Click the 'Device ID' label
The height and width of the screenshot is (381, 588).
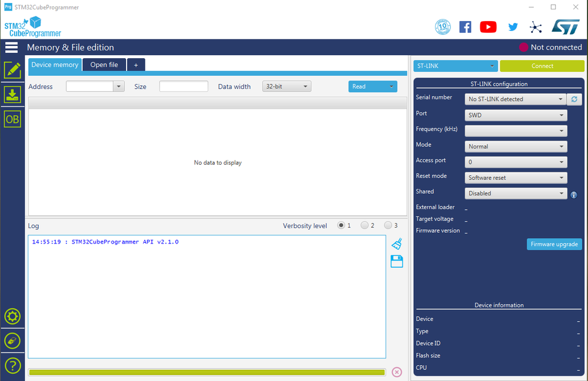(428, 343)
